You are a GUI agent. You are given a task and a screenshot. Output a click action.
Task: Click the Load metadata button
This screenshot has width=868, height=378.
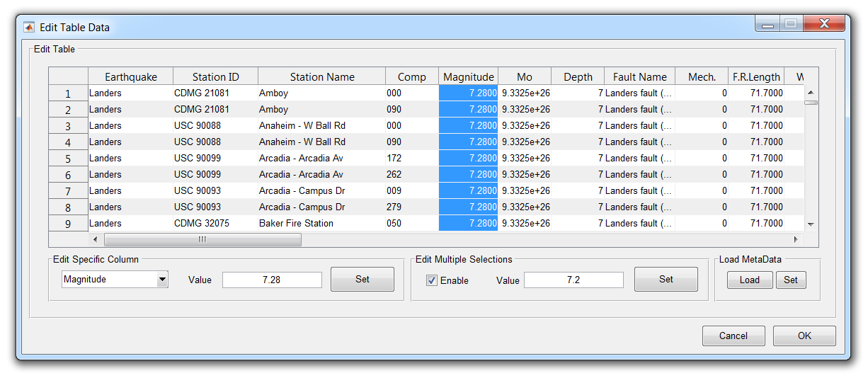click(x=749, y=280)
